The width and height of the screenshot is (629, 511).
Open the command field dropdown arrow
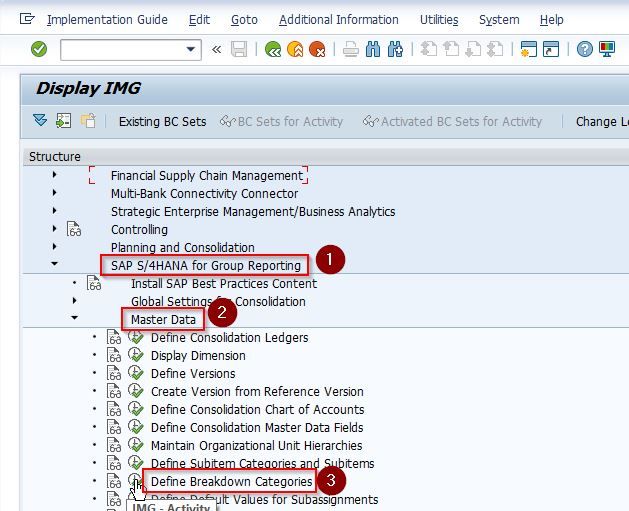[191, 49]
